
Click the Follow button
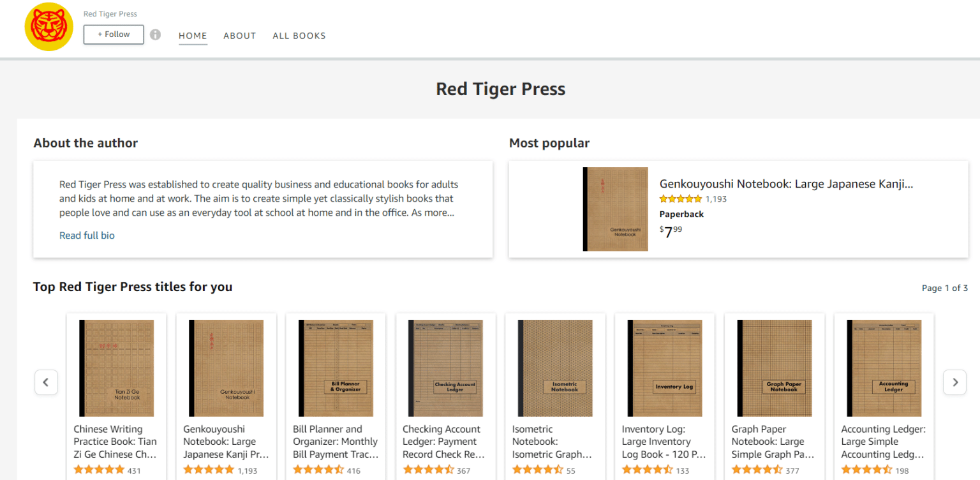[x=113, y=34]
